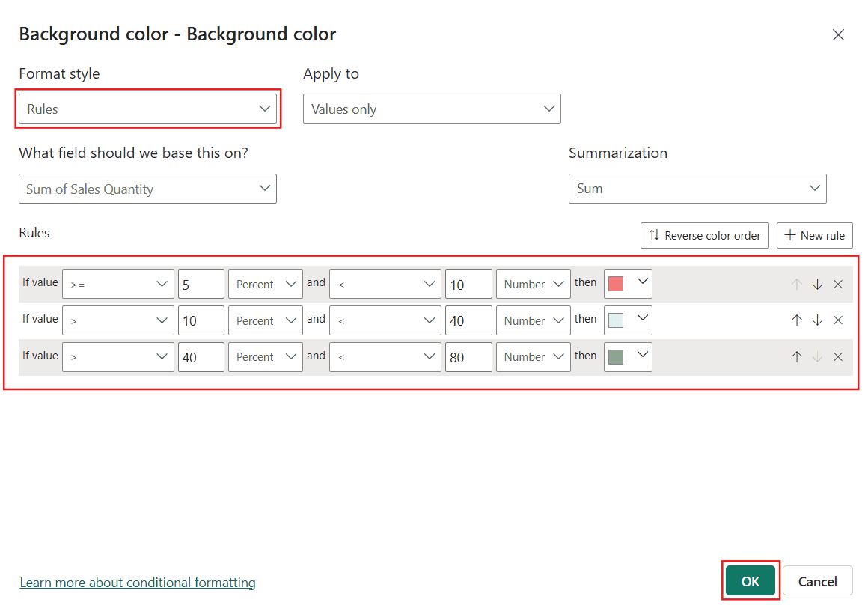868x605 pixels.
Task: Edit second rule's maximum value 40
Action: pyautogui.click(x=468, y=320)
